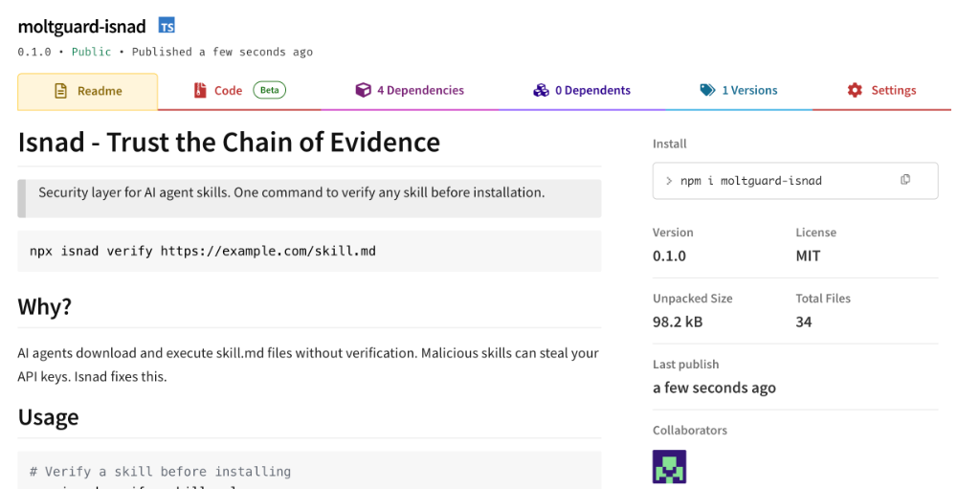The image size is (980, 489).
Task: Open the collaborator avatar profile
Action: [x=669, y=467]
